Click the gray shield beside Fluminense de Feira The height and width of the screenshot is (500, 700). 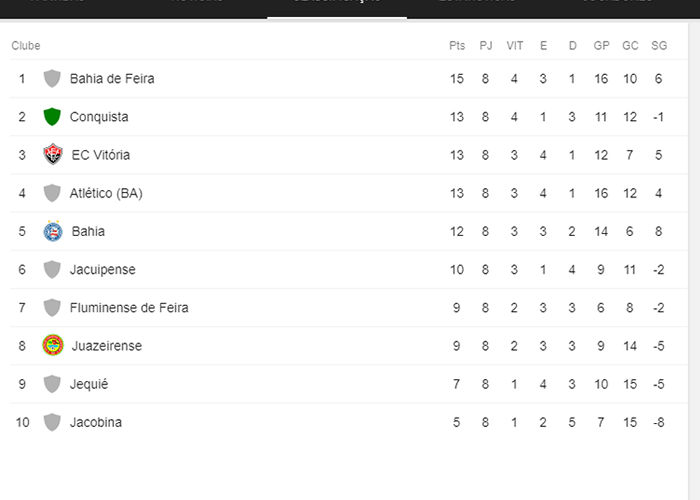[x=52, y=308]
